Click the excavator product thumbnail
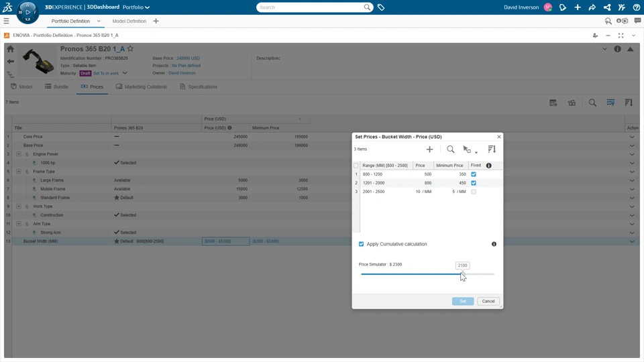The image size is (644, 362). click(38, 61)
